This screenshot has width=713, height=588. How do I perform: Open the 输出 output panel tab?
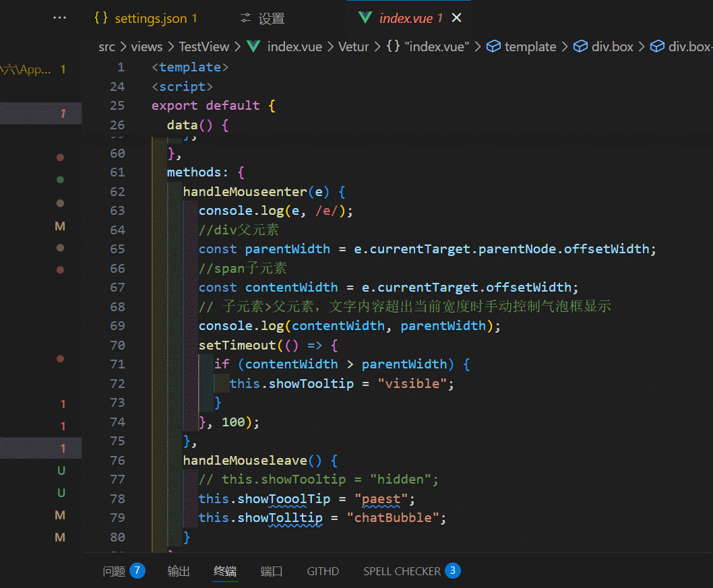(178, 571)
